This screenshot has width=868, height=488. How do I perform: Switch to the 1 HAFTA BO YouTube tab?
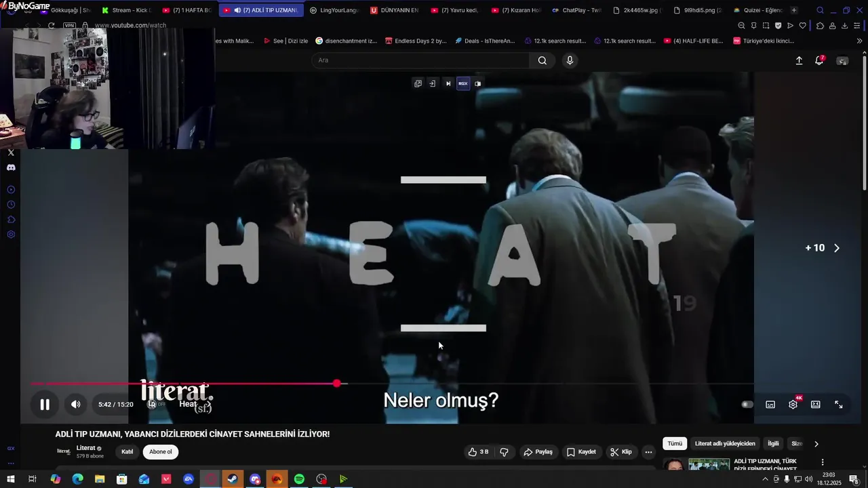(x=187, y=10)
